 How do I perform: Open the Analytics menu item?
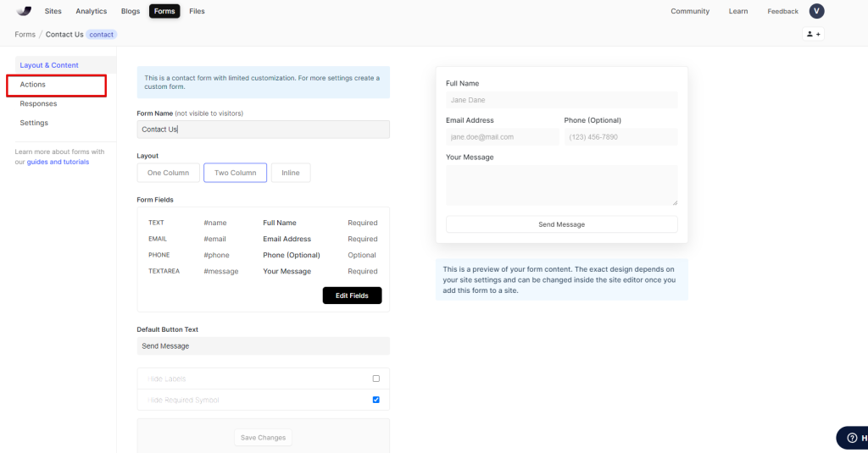91,11
